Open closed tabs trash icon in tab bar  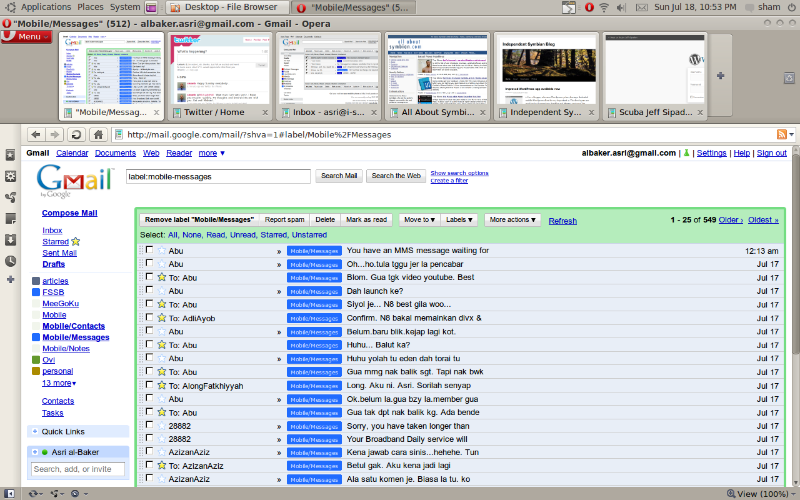coord(789,78)
